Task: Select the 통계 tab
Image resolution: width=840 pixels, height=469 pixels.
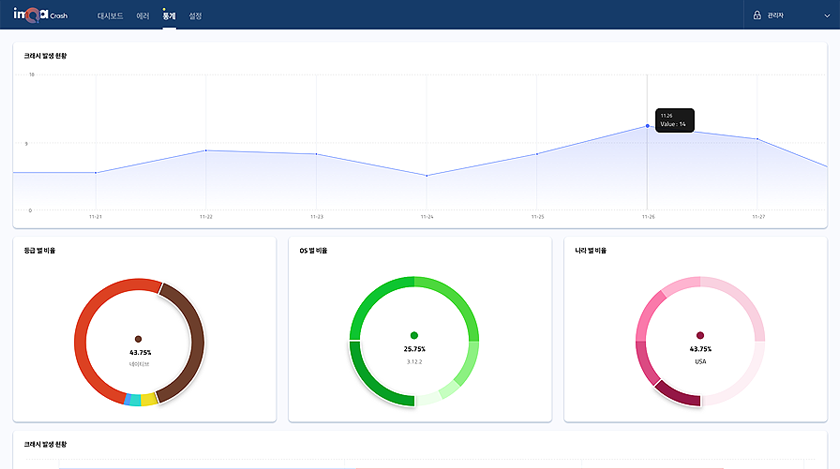Action: 169,16
